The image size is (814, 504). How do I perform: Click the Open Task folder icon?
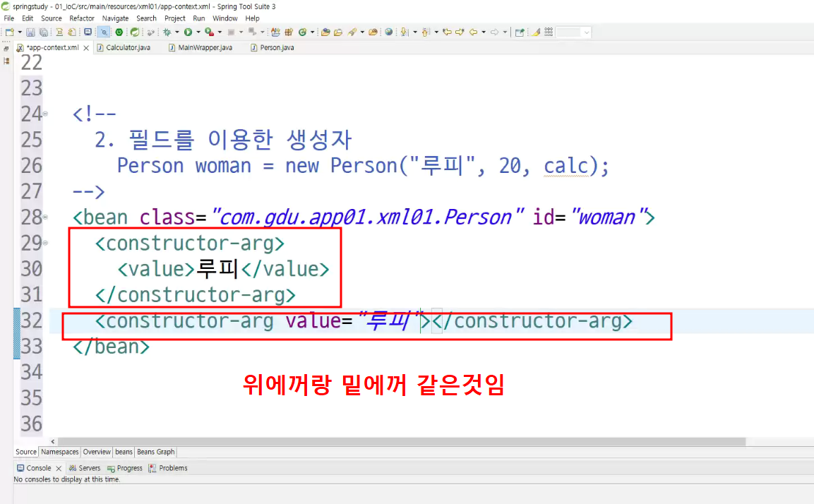click(x=338, y=32)
